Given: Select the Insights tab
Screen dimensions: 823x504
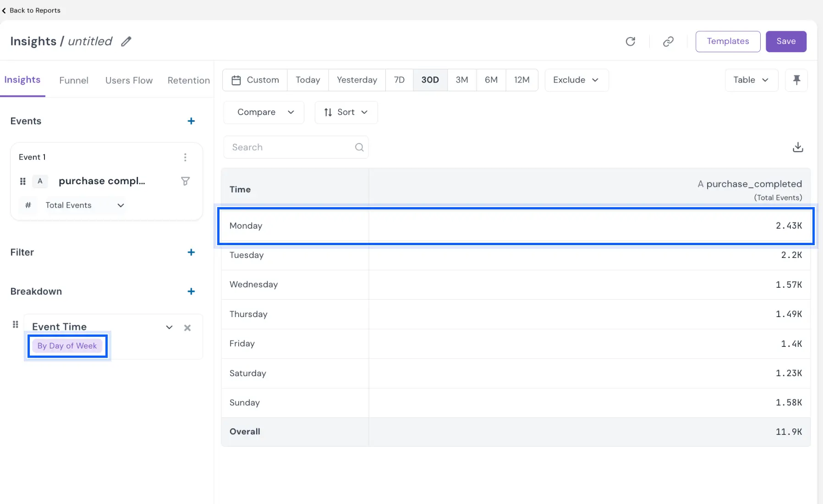Looking at the screenshot, I should point(22,80).
